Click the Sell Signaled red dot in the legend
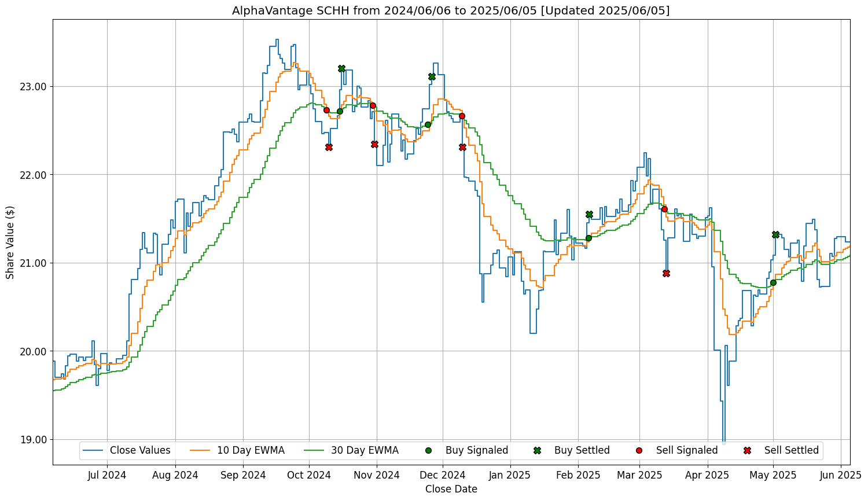Image resolution: width=868 pixels, height=500 pixels. point(639,450)
